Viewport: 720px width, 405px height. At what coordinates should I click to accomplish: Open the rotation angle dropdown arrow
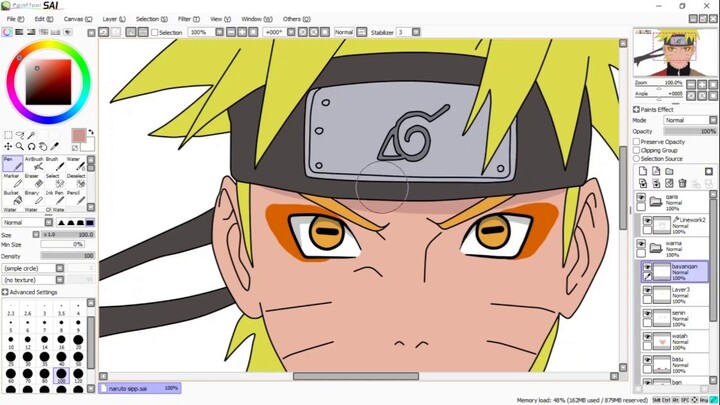pyautogui.click(x=291, y=32)
